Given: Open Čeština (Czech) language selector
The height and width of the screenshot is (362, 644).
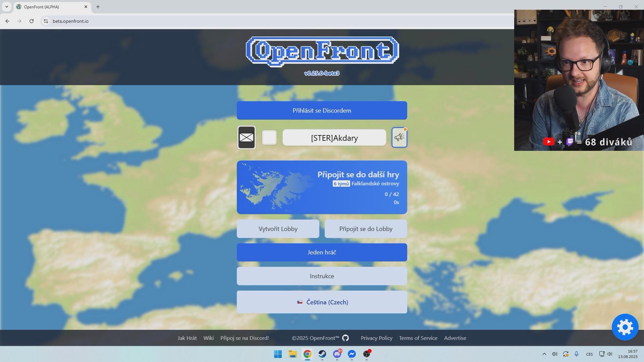Looking at the screenshot, I should click(x=322, y=302).
